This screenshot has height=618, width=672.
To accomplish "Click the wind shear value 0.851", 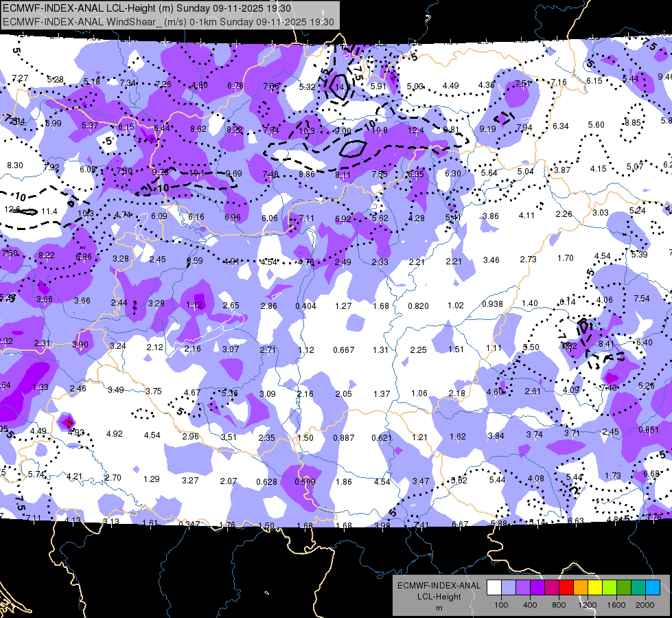I will click(x=649, y=430).
